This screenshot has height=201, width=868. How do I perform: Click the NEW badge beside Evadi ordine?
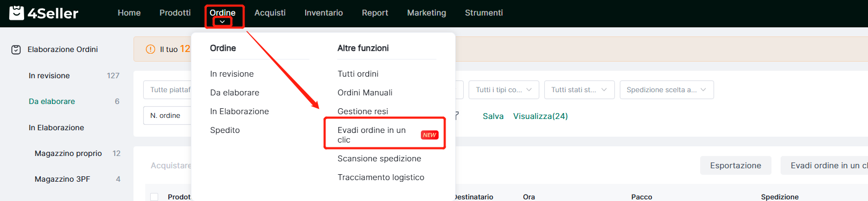(429, 135)
